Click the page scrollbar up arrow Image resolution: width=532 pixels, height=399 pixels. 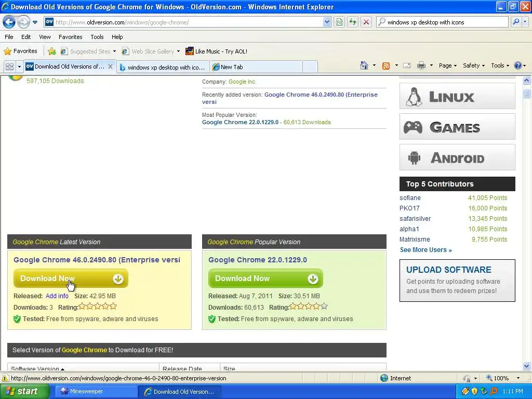click(x=526, y=81)
